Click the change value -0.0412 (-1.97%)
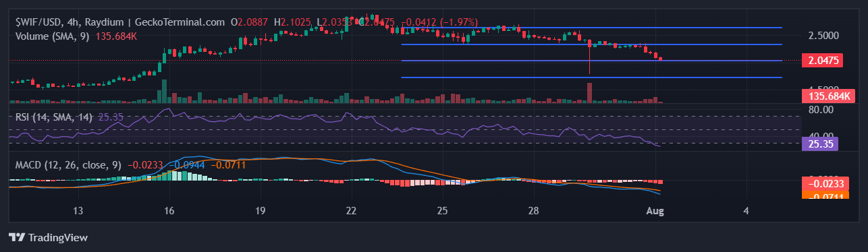This screenshot has width=868, height=252. click(439, 22)
